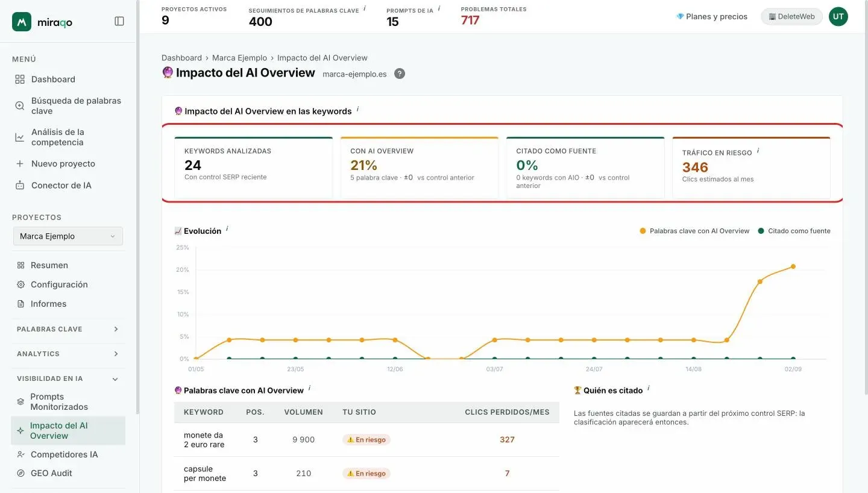Click the TRÁFICO EN RIESGO 346 card
This screenshot has height=493, width=868.
point(751,167)
